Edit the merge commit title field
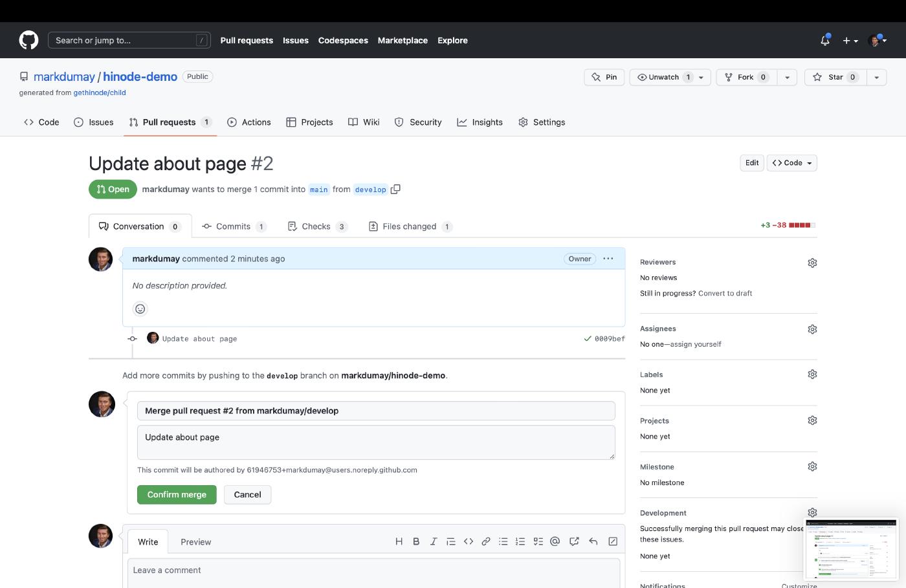The width and height of the screenshot is (906, 588). point(376,411)
